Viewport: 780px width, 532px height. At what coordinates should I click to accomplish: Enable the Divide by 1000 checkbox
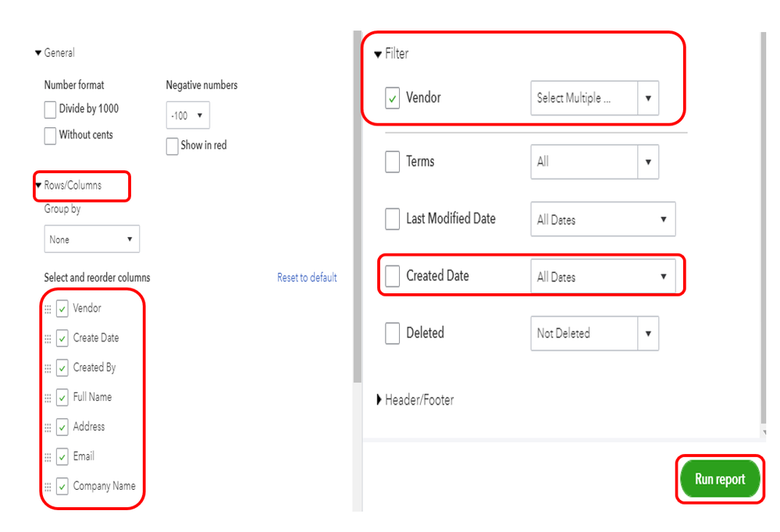[x=51, y=109]
